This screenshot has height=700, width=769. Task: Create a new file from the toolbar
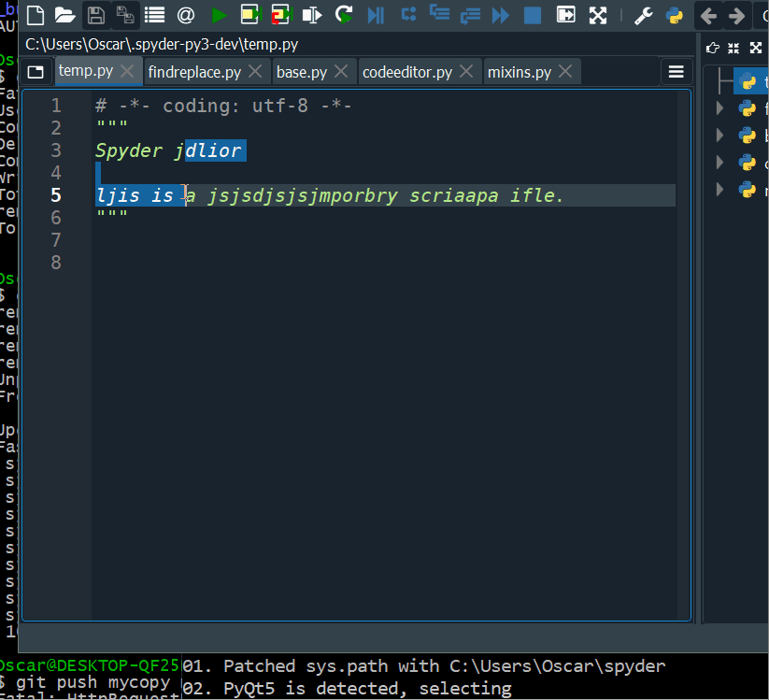coord(36,15)
